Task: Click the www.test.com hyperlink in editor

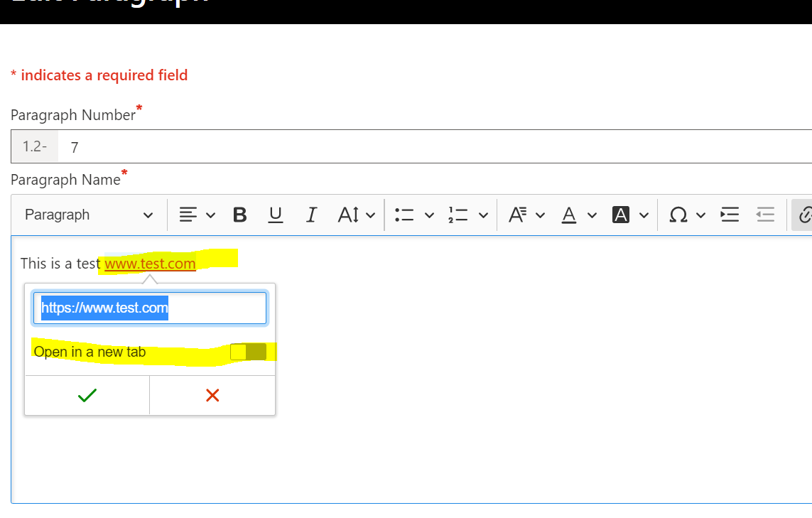Action: (x=150, y=264)
